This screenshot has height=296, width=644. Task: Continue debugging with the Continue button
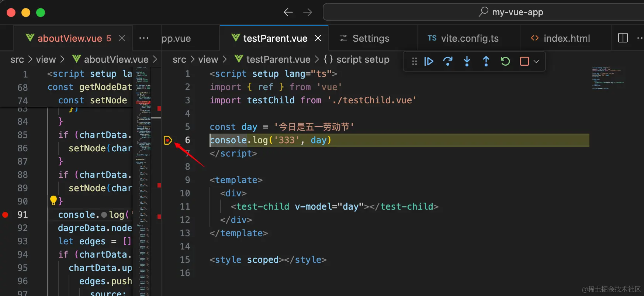pos(429,61)
